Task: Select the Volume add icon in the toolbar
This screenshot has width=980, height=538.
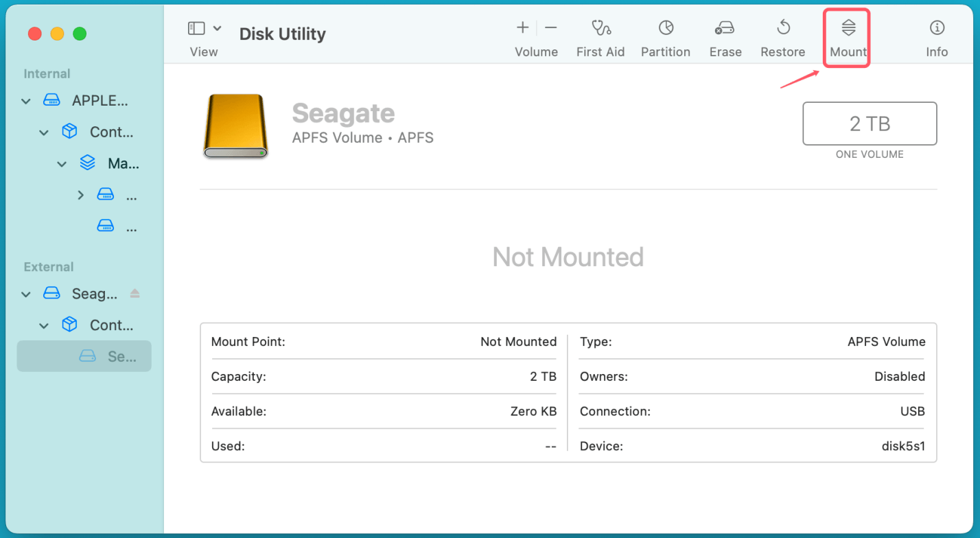Action: point(522,27)
